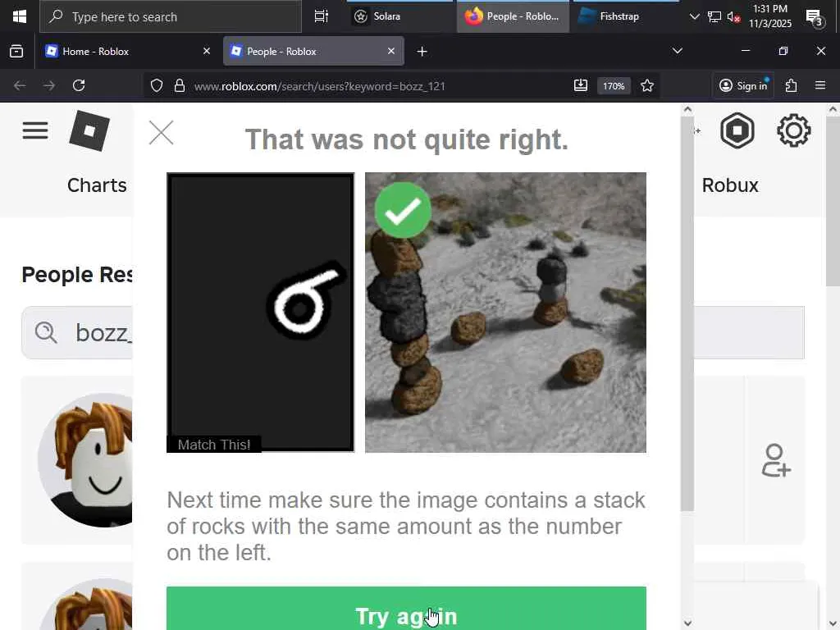Viewport: 840px width, 630px height.
Task: Show hidden system tray icons
Action: click(694, 16)
